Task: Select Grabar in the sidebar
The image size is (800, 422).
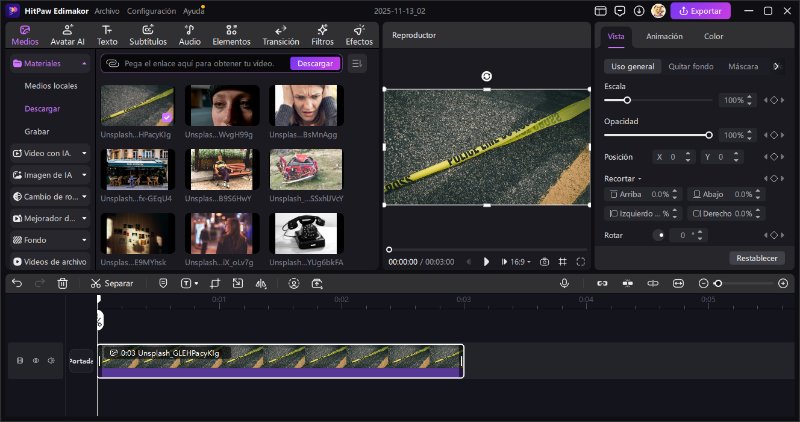Action: 37,131
